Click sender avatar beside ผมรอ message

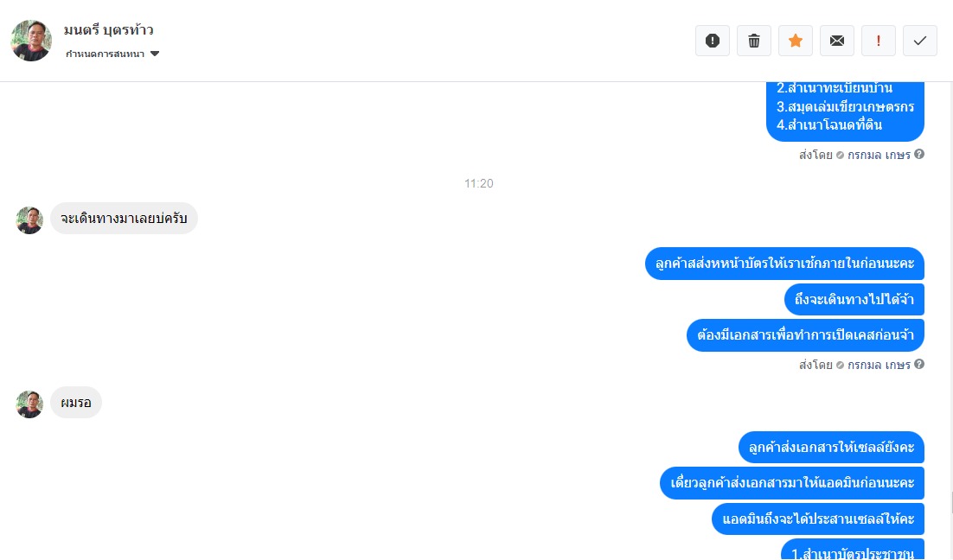tap(29, 404)
